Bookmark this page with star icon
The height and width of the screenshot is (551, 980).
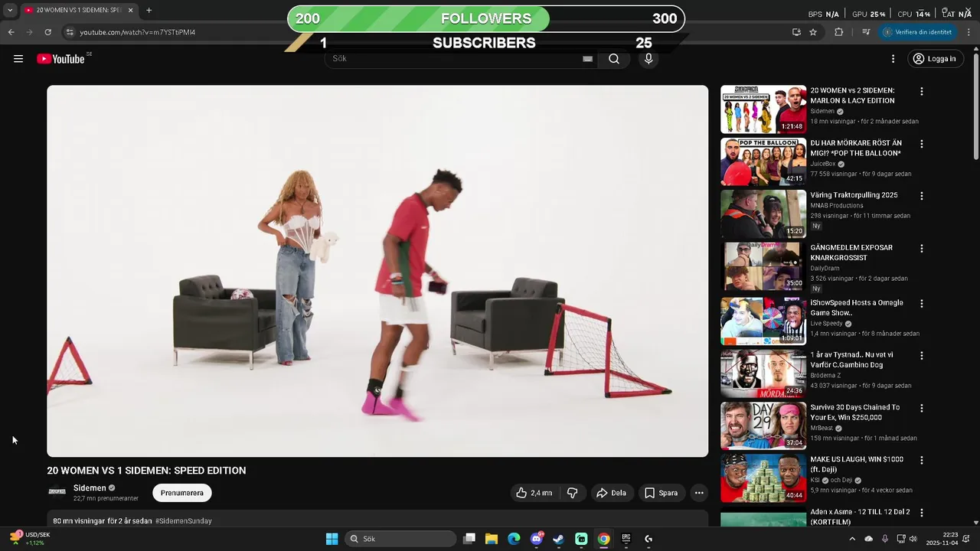813,32
